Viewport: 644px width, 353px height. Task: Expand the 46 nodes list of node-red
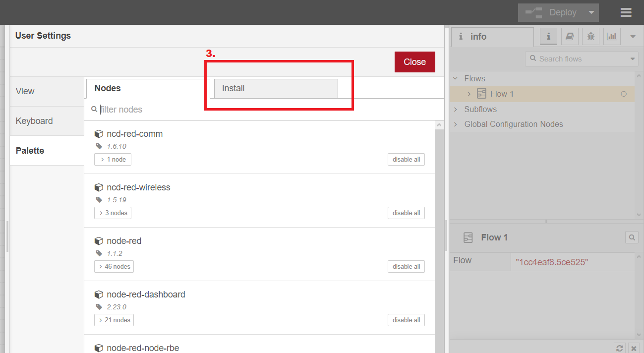114,266
